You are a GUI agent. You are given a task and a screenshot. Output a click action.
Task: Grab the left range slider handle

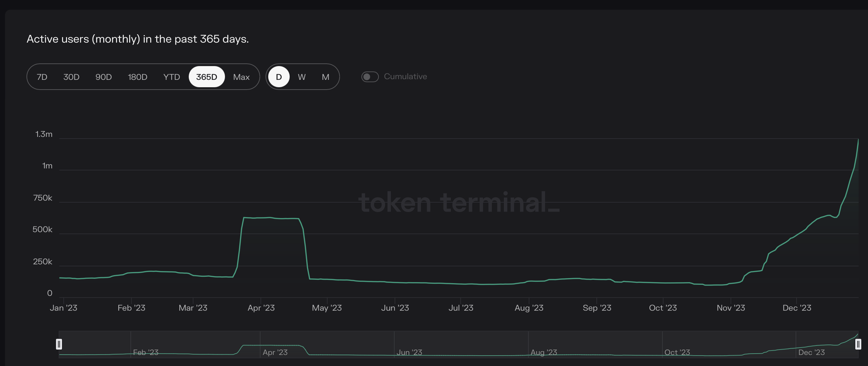point(59,344)
